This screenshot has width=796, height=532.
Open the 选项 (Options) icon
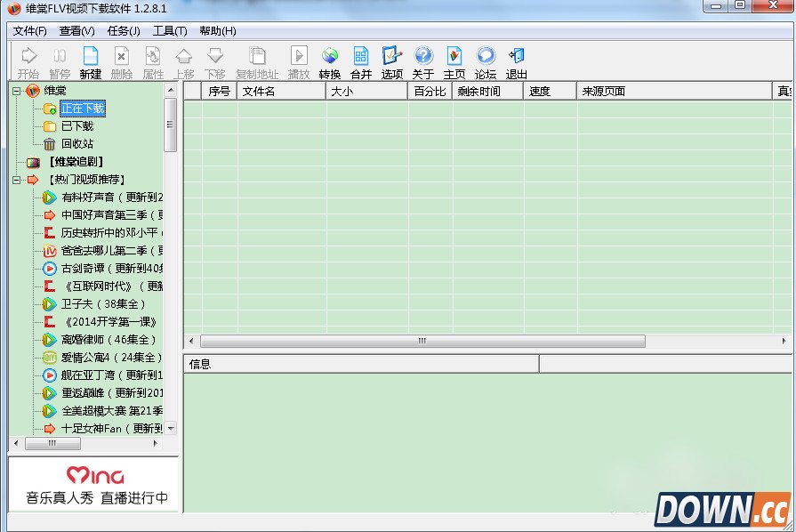tap(391, 60)
